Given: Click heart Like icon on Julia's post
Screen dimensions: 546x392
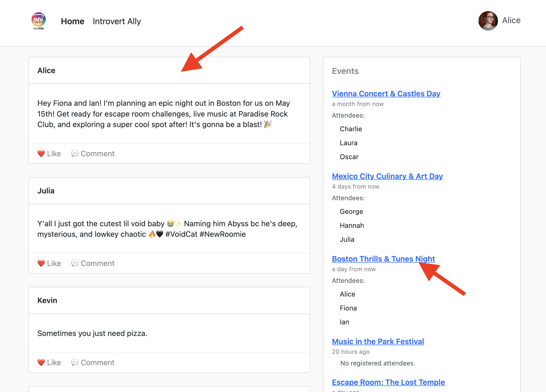Looking at the screenshot, I should click(x=41, y=263).
